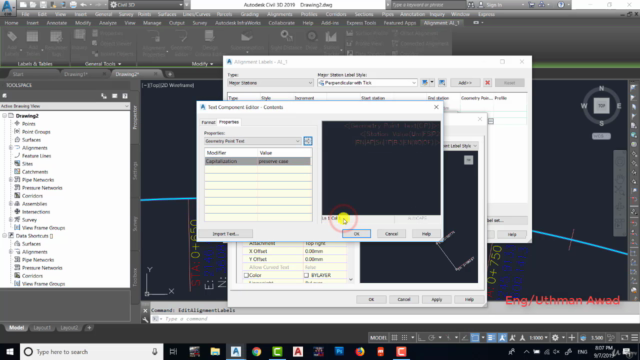The height and width of the screenshot is (360, 640).
Task: Click the Toolspace home icon
Action: 4,96
